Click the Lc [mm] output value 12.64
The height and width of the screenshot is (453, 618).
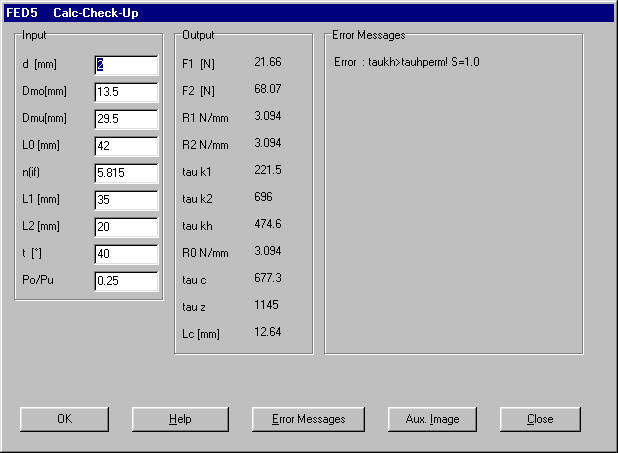[x=268, y=332]
